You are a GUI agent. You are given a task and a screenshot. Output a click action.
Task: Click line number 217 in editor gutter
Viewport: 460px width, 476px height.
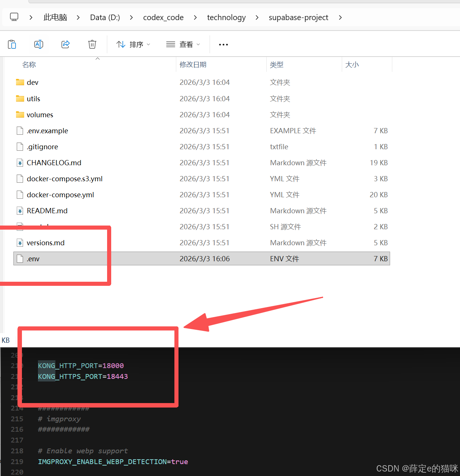coord(17,440)
